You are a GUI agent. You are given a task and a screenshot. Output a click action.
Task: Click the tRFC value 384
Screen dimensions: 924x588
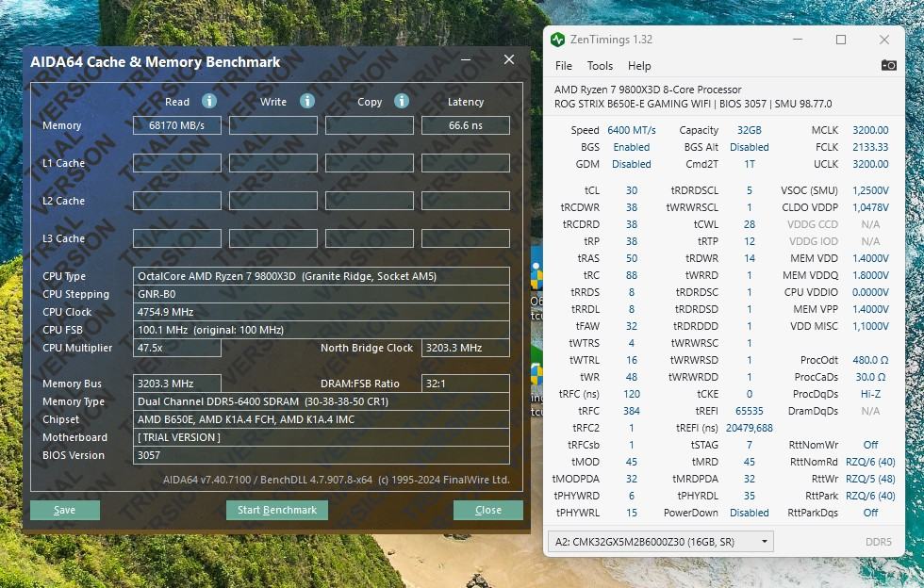pyautogui.click(x=631, y=411)
